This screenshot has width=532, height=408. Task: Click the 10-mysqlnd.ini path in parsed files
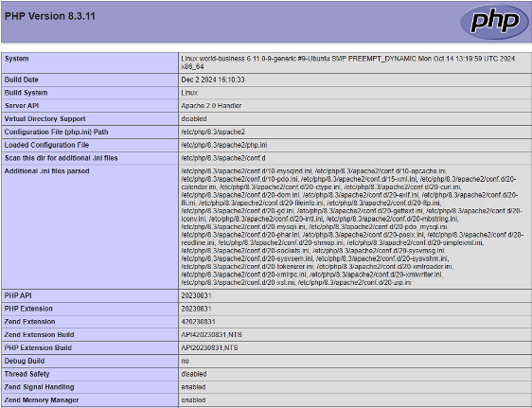[247, 171]
